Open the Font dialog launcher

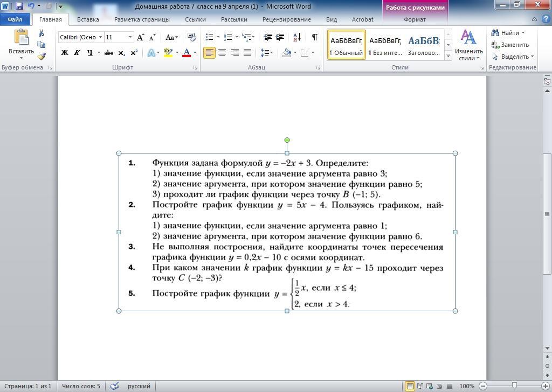coord(195,67)
